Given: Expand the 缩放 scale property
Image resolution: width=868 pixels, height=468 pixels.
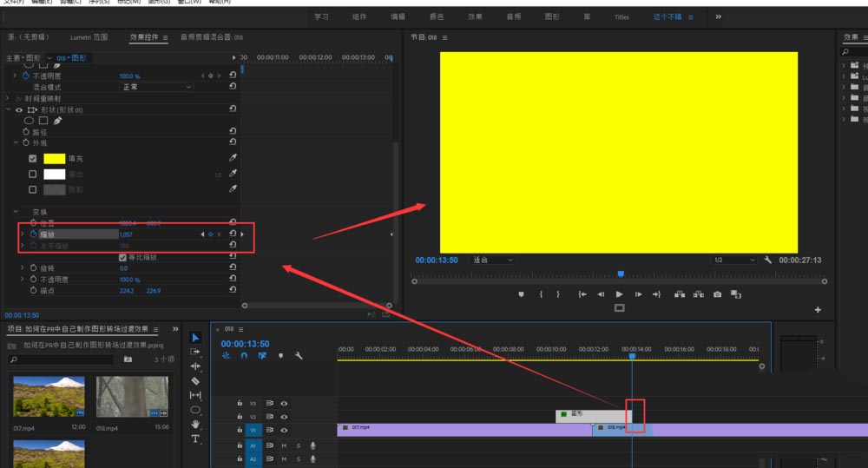Looking at the screenshot, I should click(x=23, y=234).
